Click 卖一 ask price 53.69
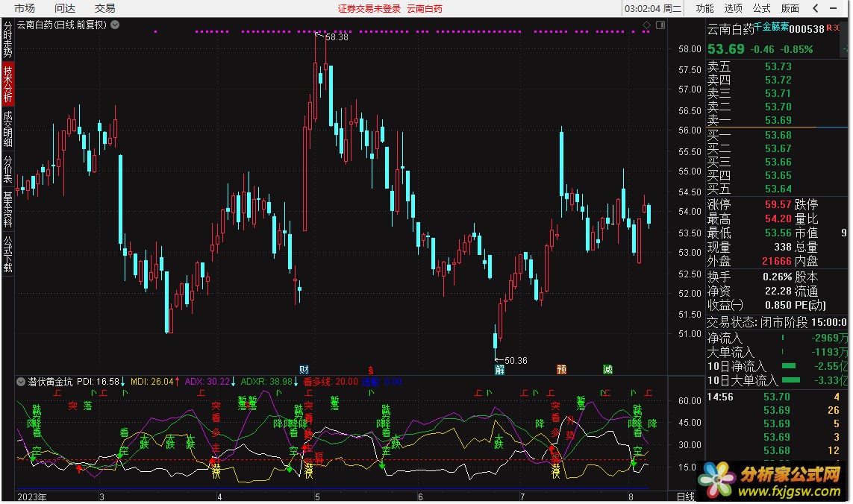853x504 pixels. click(x=778, y=120)
